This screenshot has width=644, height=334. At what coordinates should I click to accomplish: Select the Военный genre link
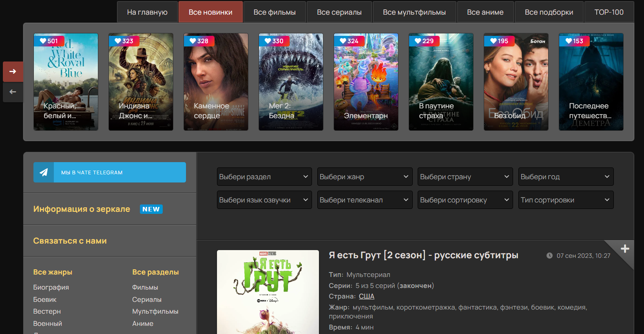click(x=48, y=323)
